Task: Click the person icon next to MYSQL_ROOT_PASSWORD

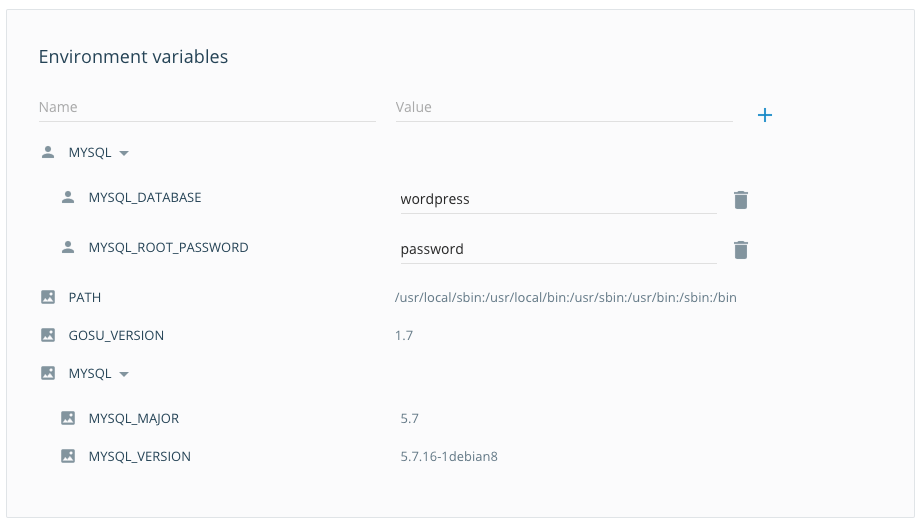Action: tap(68, 247)
